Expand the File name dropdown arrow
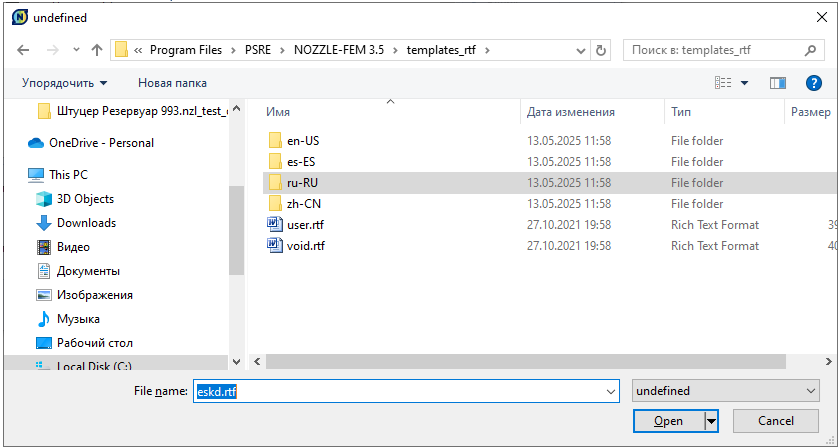This screenshot has height=448, width=839. (x=611, y=391)
